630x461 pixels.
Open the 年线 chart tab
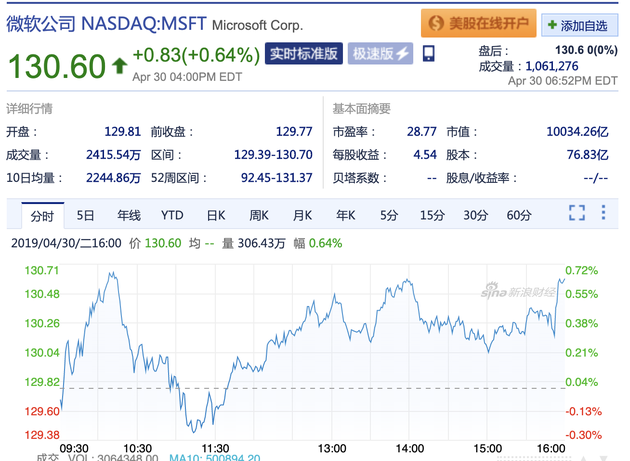tap(129, 216)
